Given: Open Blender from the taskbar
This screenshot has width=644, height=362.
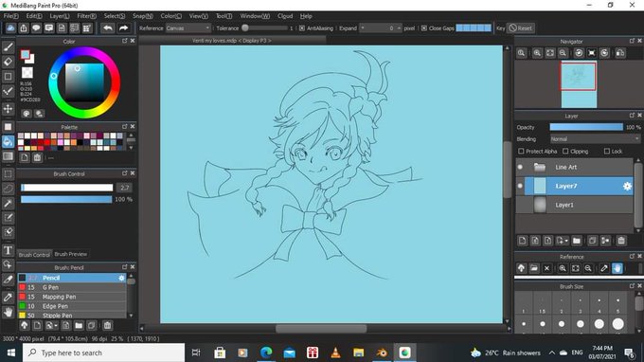Looking at the screenshot, I should (382, 353).
